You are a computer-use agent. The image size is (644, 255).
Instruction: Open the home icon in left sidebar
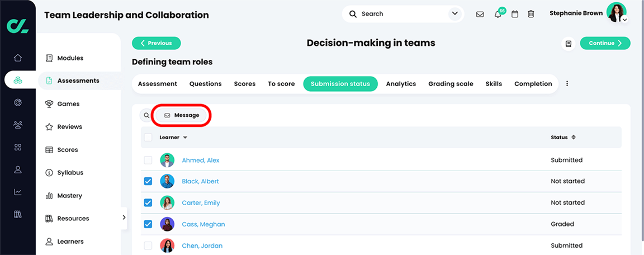18,58
